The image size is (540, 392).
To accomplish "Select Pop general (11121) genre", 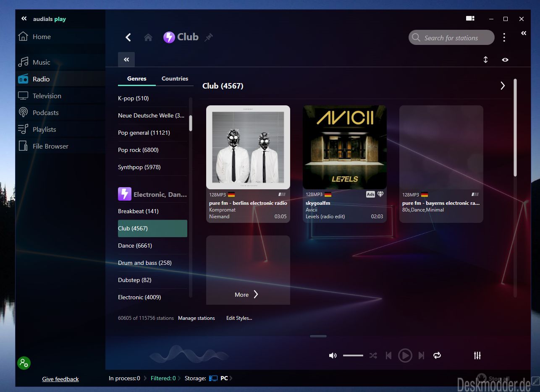I will tap(152, 133).
